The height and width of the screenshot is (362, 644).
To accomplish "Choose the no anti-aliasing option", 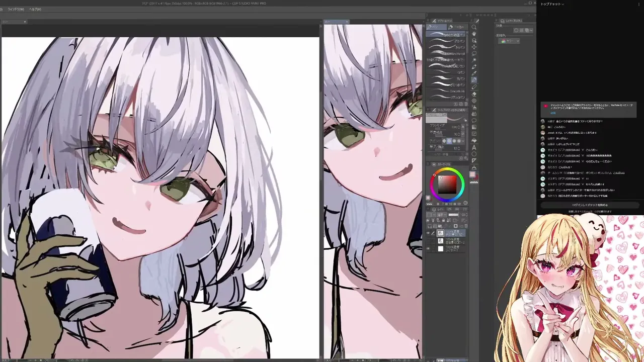I will [x=444, y=141].
